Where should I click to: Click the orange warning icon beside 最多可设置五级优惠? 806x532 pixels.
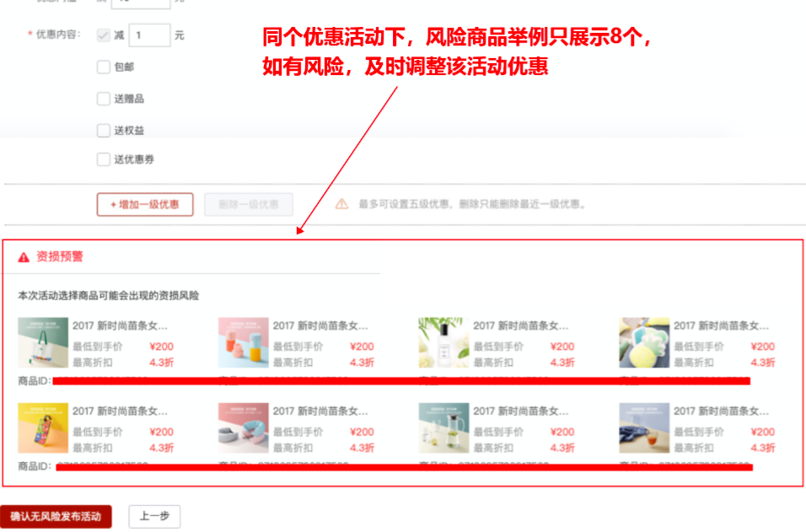341,204
